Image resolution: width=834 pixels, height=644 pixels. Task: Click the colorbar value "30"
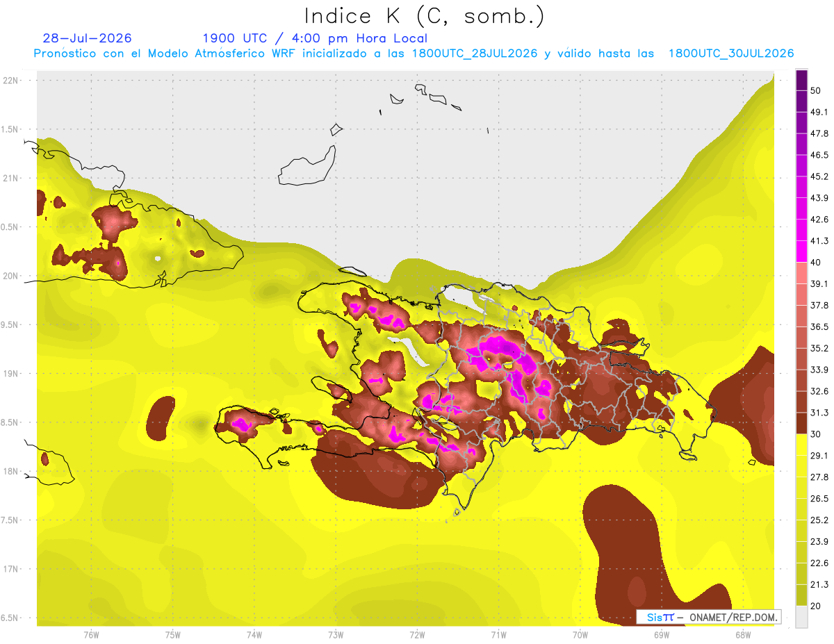pos(817,434)
